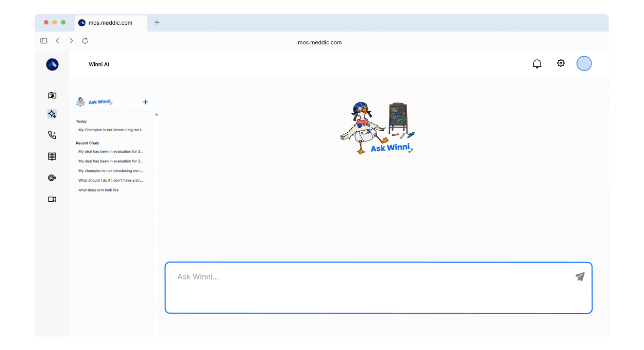
Task: Switch to the mos.meddic.com tab
Action: point(111,23)
